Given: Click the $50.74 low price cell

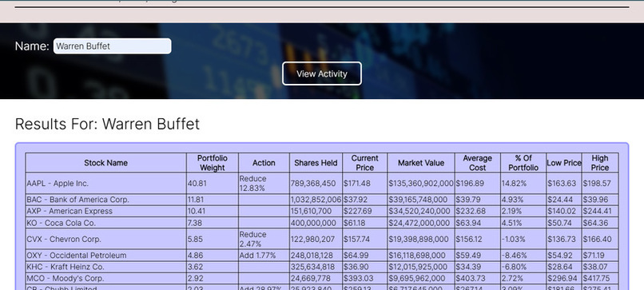Looking at the screenshot, I should pos(564,223).
